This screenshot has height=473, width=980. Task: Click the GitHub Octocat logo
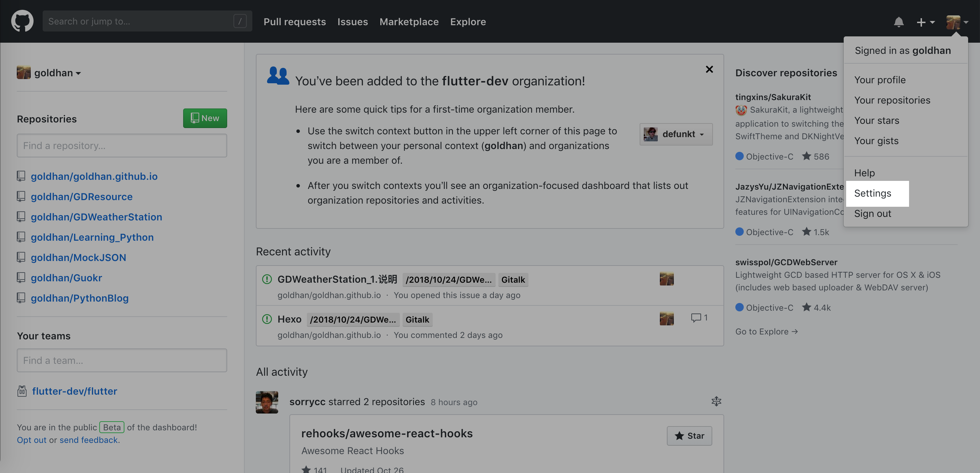pyautogui.click(x=22, y=21)
